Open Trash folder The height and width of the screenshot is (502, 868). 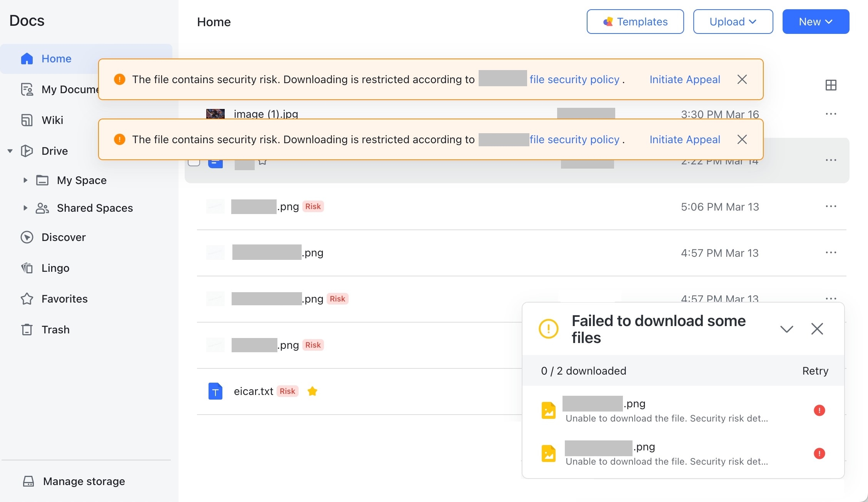coord(55,330)
